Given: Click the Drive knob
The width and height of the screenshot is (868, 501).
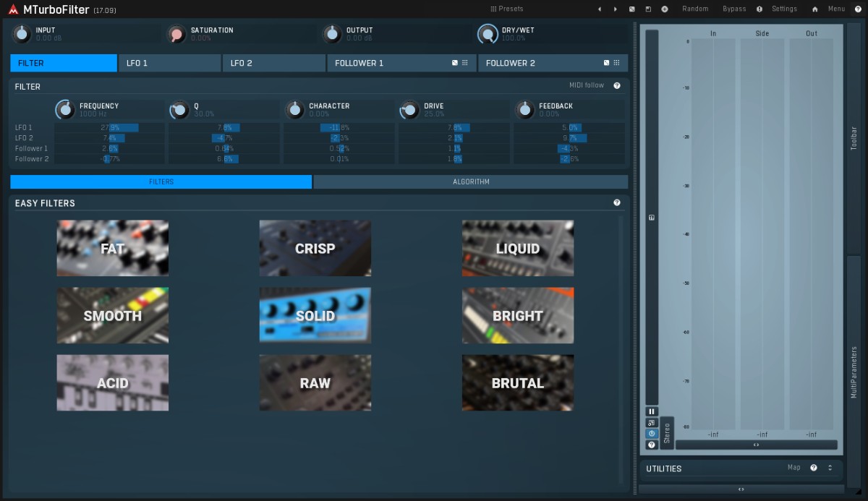Looking at the screenshot, I should (409, 110).
